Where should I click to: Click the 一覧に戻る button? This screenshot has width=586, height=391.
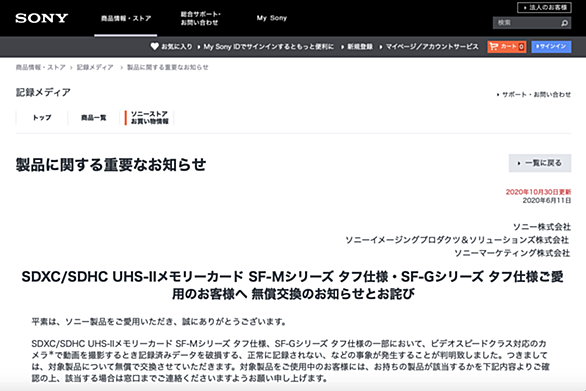(540, 163)
